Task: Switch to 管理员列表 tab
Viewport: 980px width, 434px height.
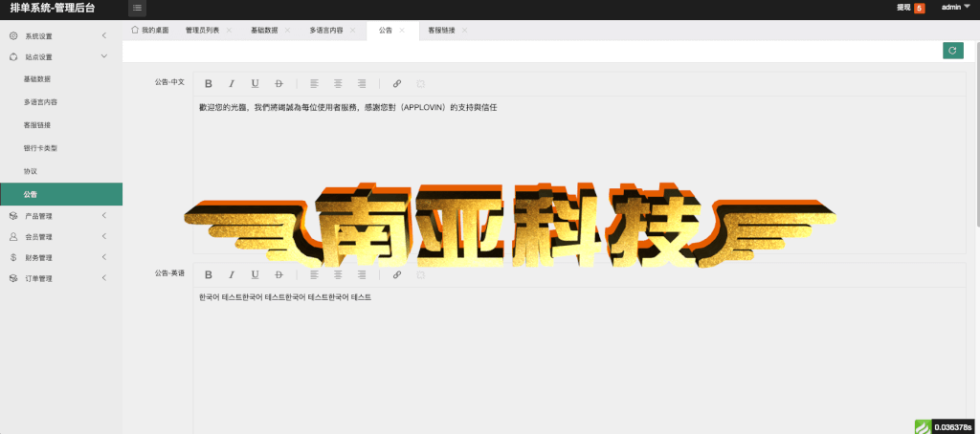Action: coord(203,30)
